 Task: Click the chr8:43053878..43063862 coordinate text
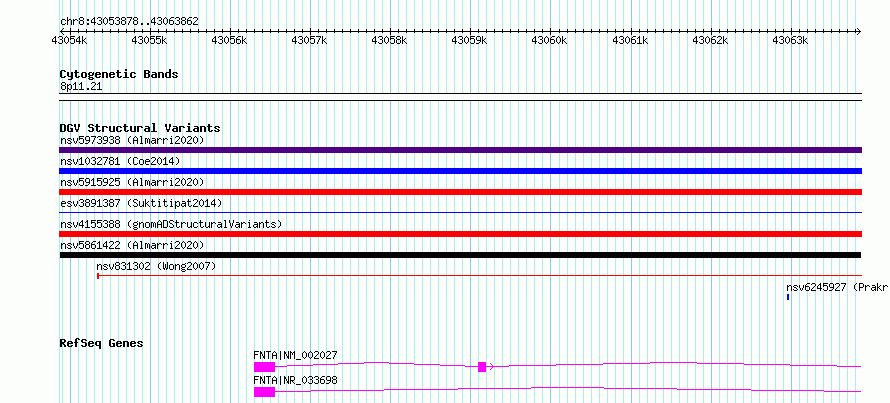(x=129, y=22)
